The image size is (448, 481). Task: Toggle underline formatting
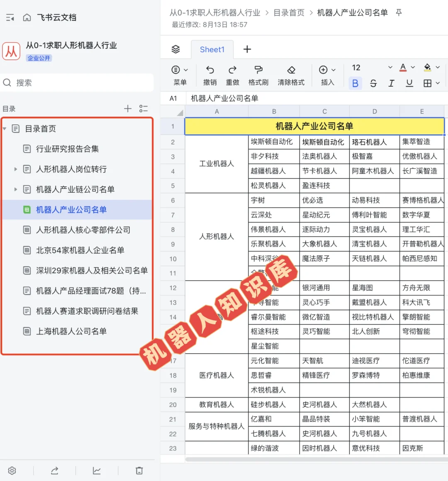(409, 83)
